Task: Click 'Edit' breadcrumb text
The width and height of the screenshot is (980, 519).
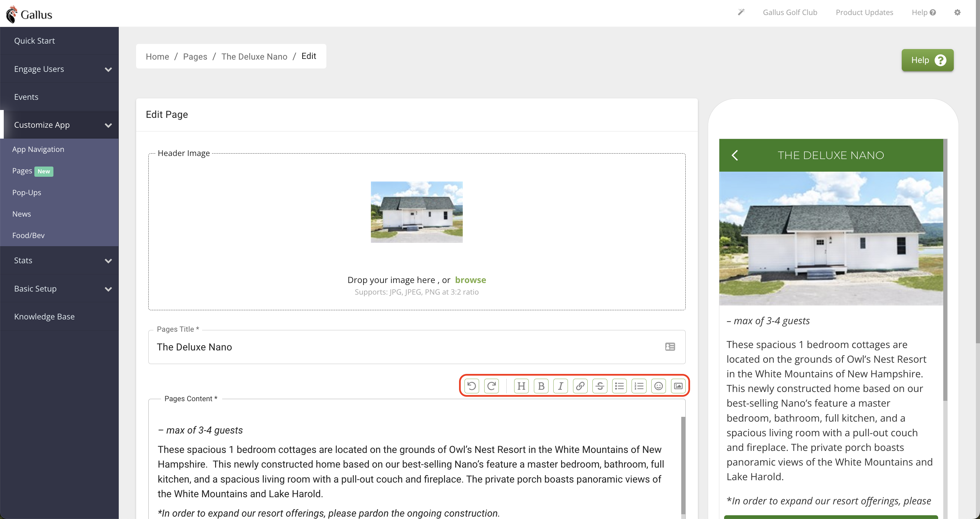Action: [x=309, y=56]
